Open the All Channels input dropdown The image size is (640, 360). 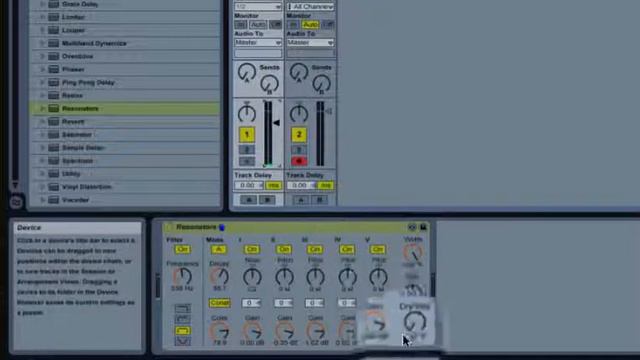(x=310, y=7)
